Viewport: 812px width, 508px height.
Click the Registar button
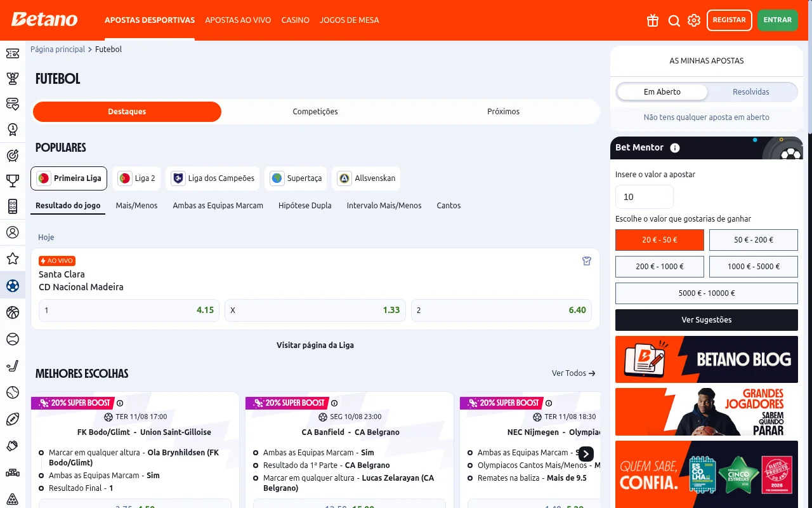click(x=730, y=20)
